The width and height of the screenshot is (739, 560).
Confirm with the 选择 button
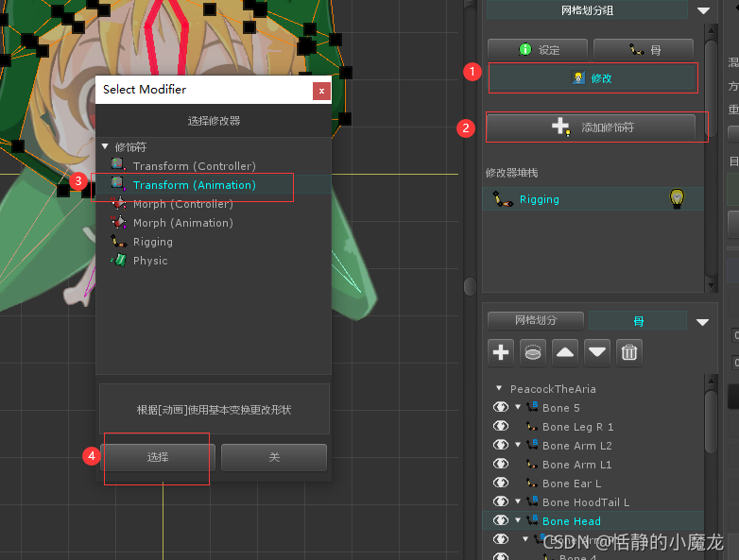[158, 457]
